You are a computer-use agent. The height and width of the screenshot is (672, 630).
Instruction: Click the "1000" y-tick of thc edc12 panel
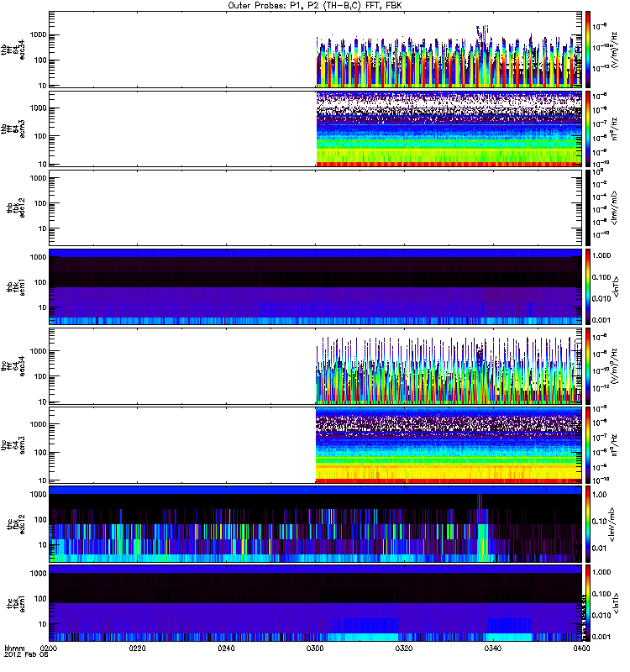pos(38,494)
